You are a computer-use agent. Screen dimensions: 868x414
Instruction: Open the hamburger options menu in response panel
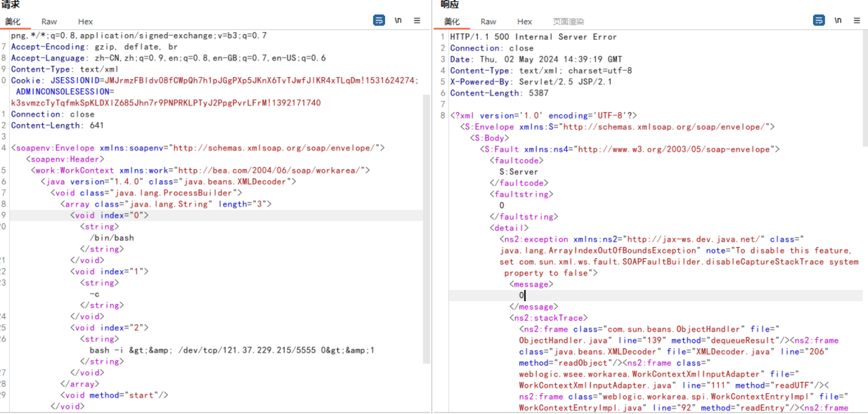coord(857,20)
